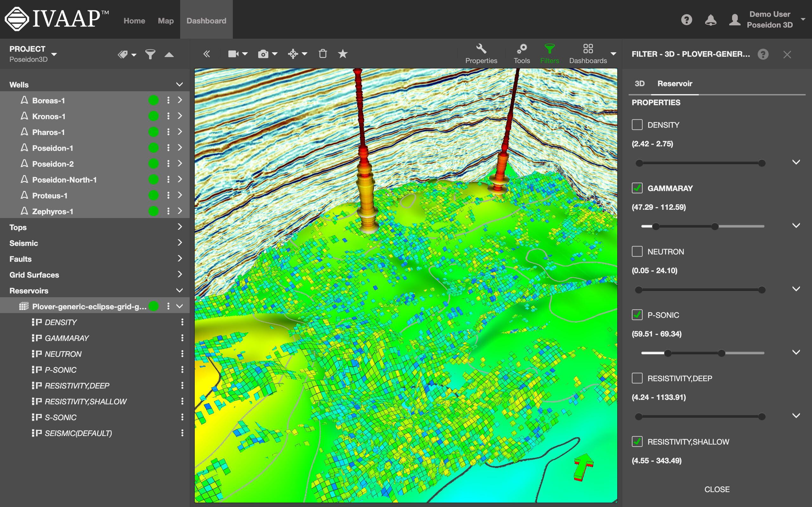Viewport: 812px width, 507px height.
Task: Expand the Faults tree section
Action: (x=180, y=259)
